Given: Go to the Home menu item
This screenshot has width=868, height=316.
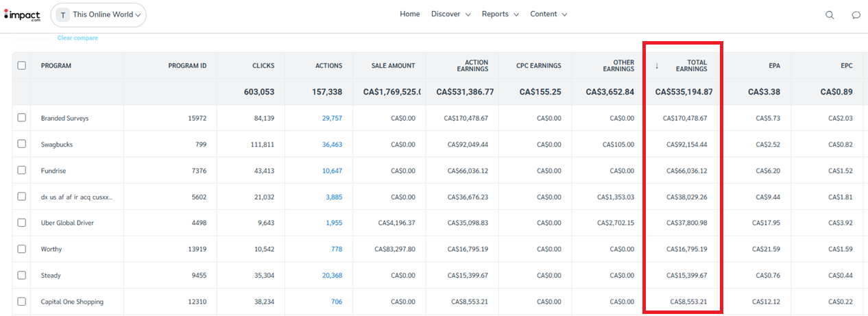Looking at the screenshot, I should point(410,14).
